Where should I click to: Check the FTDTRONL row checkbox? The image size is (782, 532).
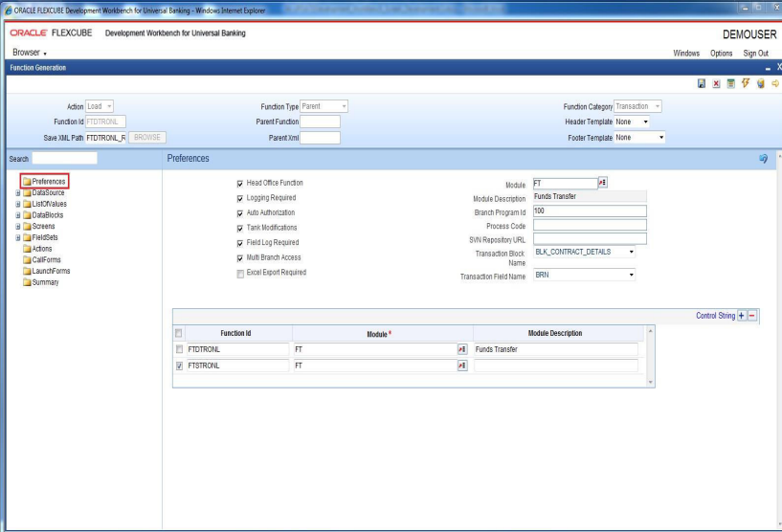179,349
